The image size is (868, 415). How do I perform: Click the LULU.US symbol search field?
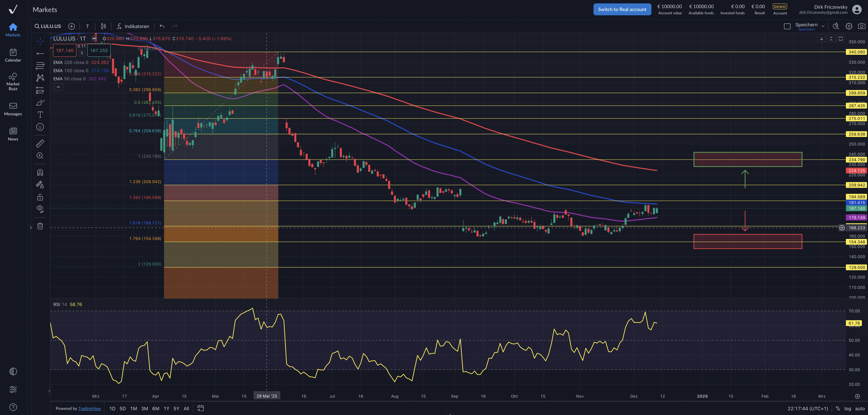(x=48, y=26)
